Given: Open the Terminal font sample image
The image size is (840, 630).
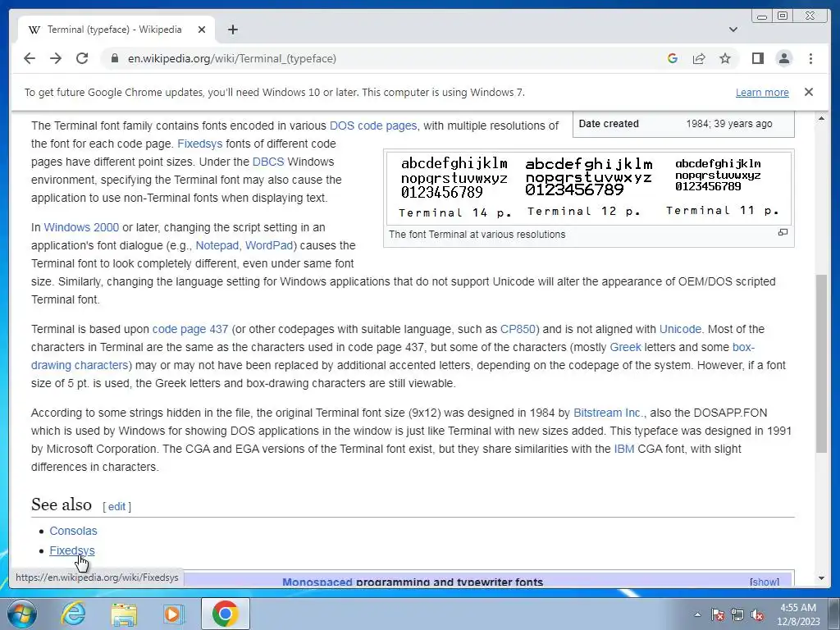Looking at the screenshot, I should [x=589, y=188].
